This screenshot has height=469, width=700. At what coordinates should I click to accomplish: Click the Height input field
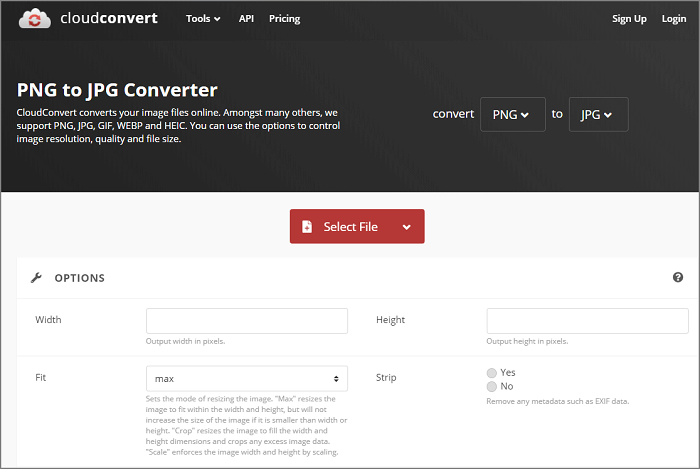point(587,320)
